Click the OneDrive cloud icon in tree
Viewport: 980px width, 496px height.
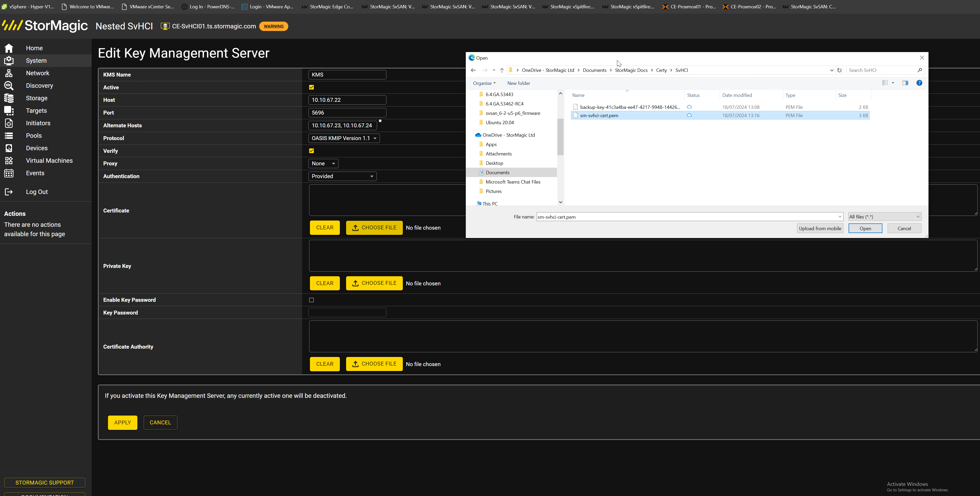pyautogui.click(x=478, y=135)
